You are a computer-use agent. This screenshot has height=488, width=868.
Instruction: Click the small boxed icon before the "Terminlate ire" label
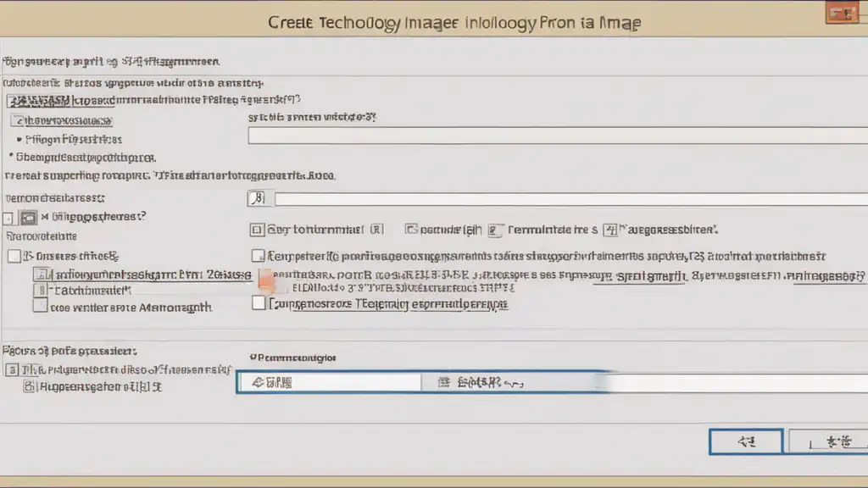(x=496, y=229)
